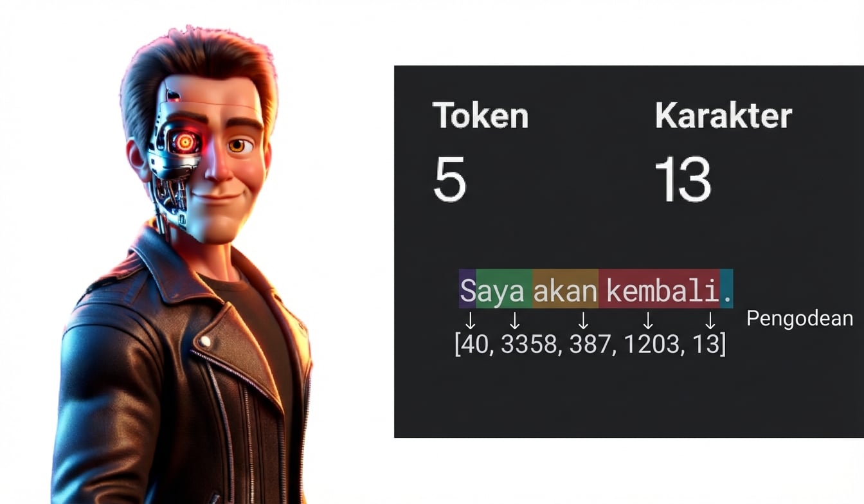The image size is (864, 504).
Task: Select the teal period token segment
Action: (x=726, y=289)
